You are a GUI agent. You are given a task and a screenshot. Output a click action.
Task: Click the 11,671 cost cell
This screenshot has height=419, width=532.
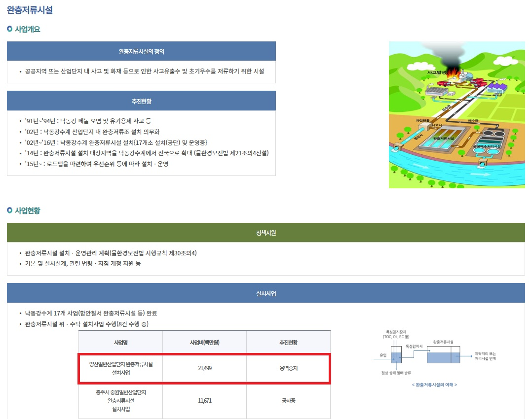click(205, 401)
